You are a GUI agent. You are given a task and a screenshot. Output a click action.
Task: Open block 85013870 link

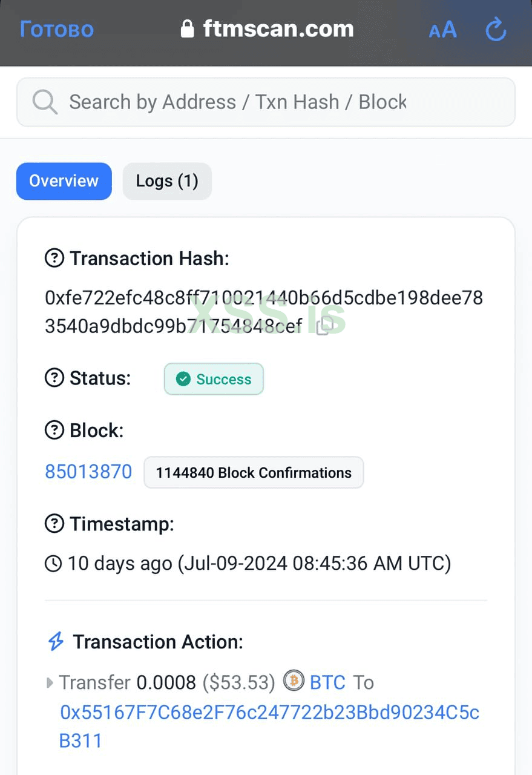pos(88,472)
